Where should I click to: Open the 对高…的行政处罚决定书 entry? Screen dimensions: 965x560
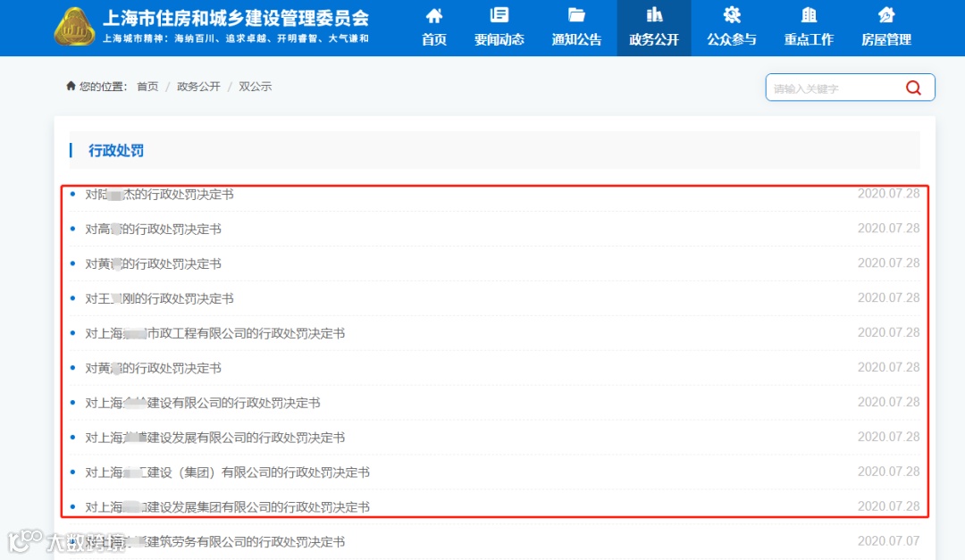[153, 229]
